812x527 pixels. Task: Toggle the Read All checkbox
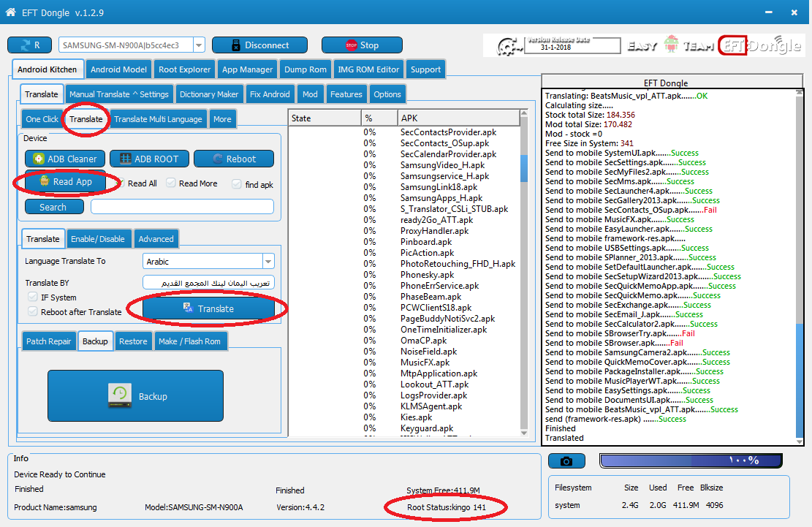[121, 183]
